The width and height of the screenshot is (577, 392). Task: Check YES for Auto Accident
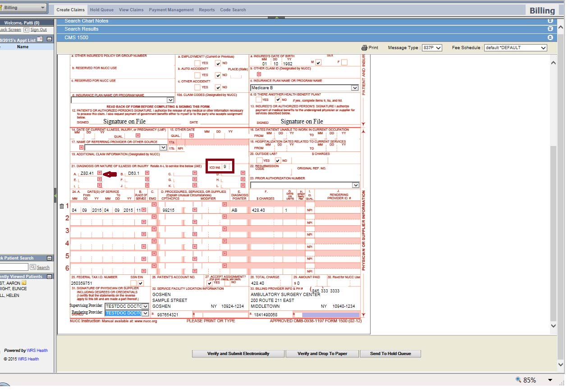pyautogui.click(x=197, y=75)
